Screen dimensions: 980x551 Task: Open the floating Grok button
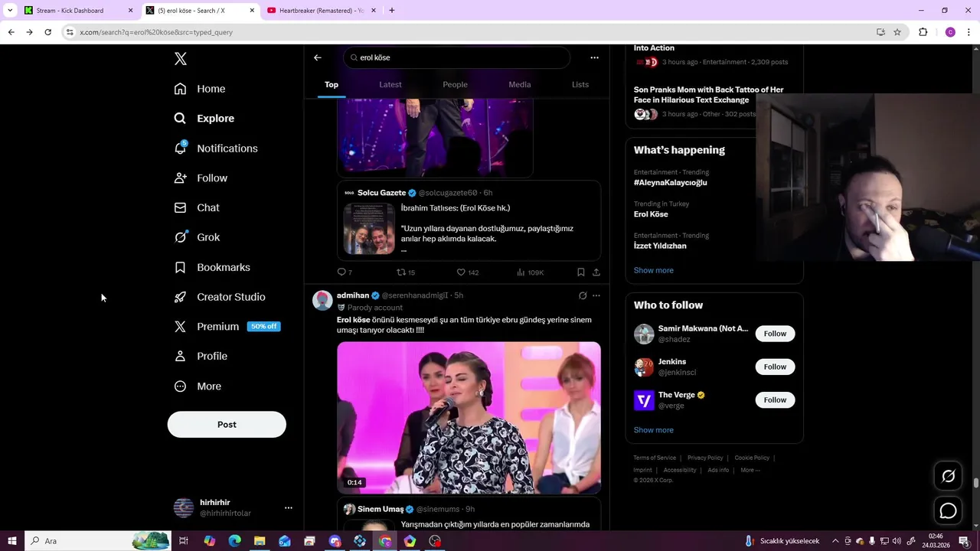pyautogui.click(x=948, y=476)
